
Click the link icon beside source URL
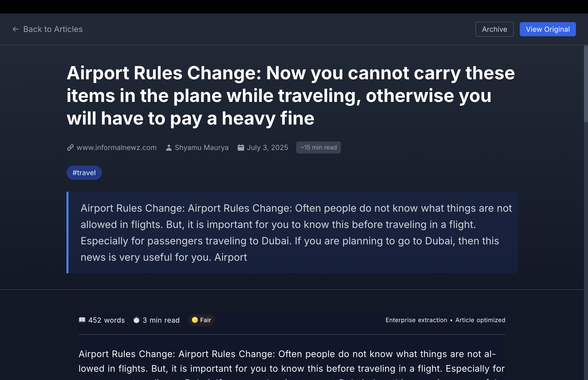(x=70, y=147)
